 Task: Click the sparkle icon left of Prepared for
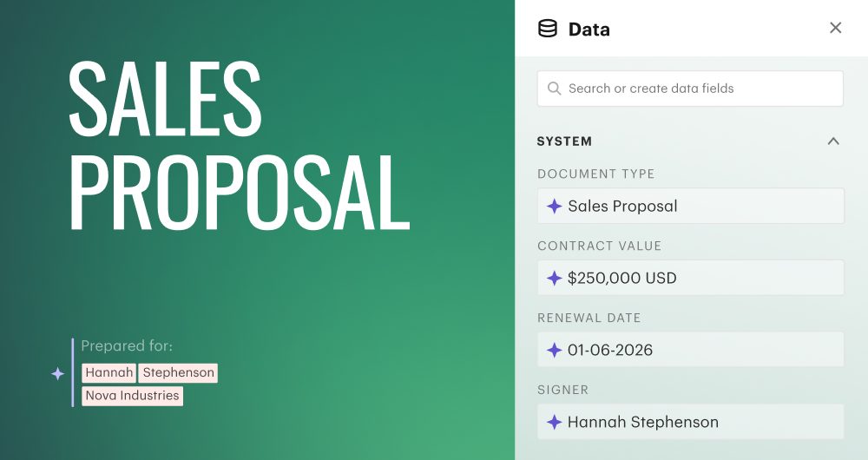(57, 373)
